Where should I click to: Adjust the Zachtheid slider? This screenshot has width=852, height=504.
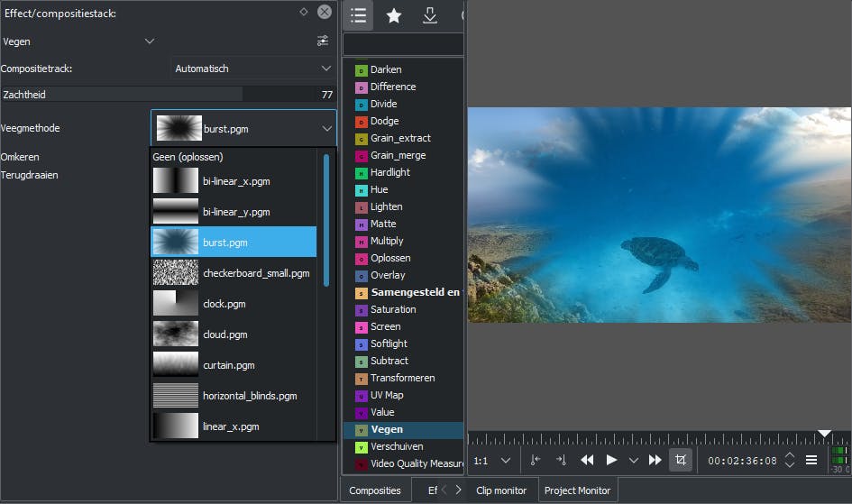pos(168,94)
